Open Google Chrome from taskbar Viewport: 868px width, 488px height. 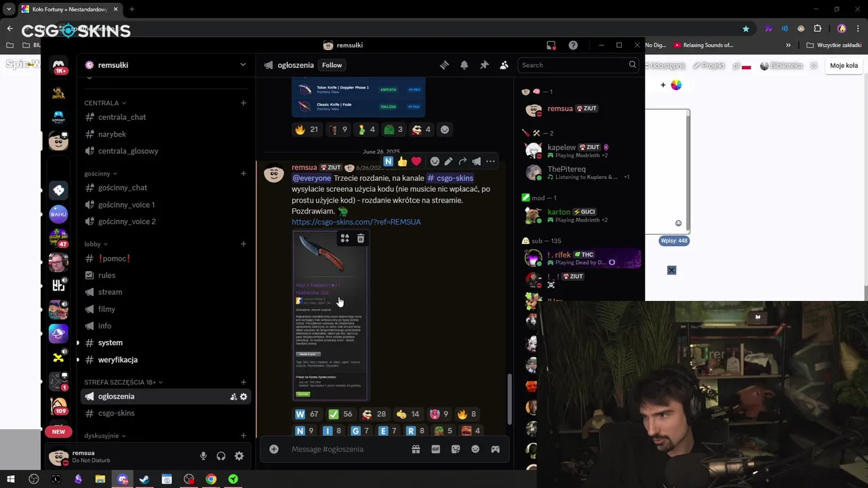tap(211, 479)
